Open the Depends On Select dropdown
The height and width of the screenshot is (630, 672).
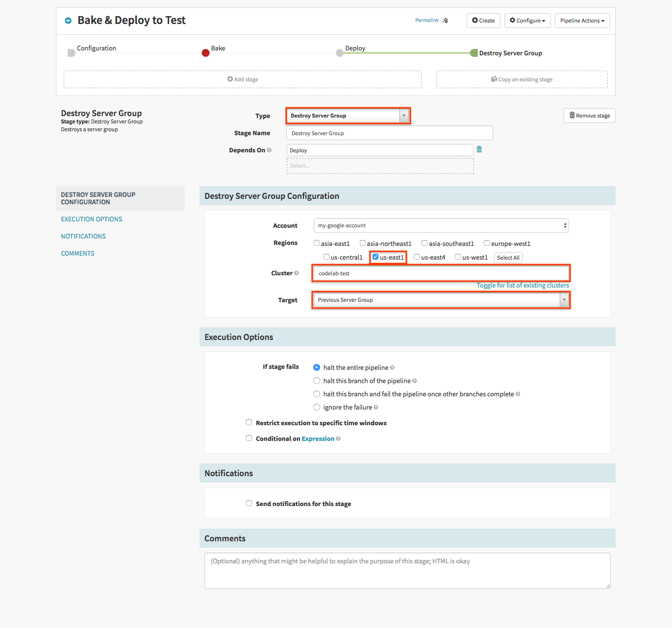(x=380, y=166)
